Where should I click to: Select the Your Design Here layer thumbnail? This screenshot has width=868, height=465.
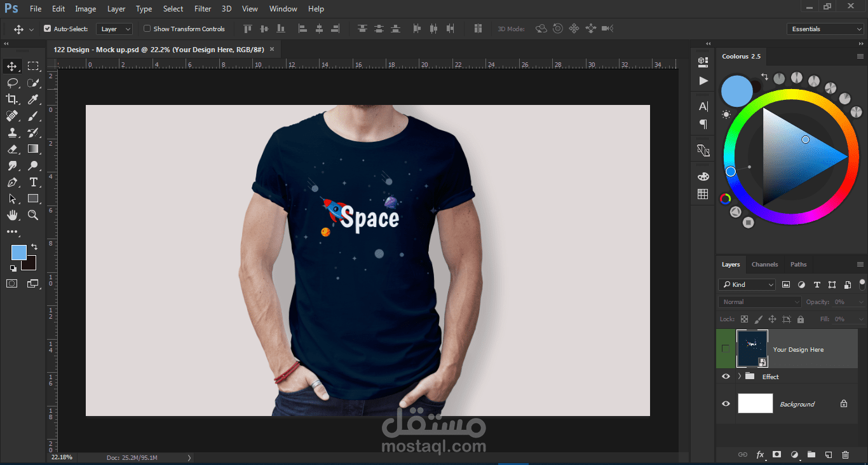point(752,348)
